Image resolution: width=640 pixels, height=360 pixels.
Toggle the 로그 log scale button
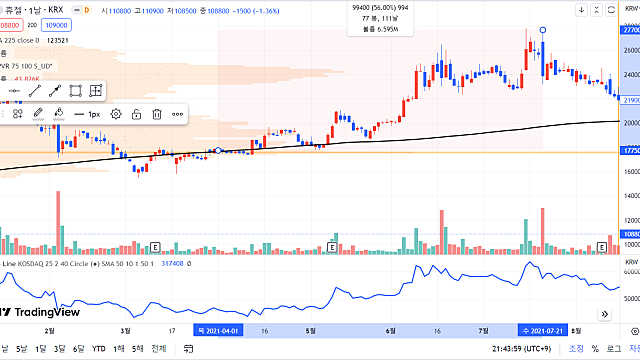[x=613, y=349]
